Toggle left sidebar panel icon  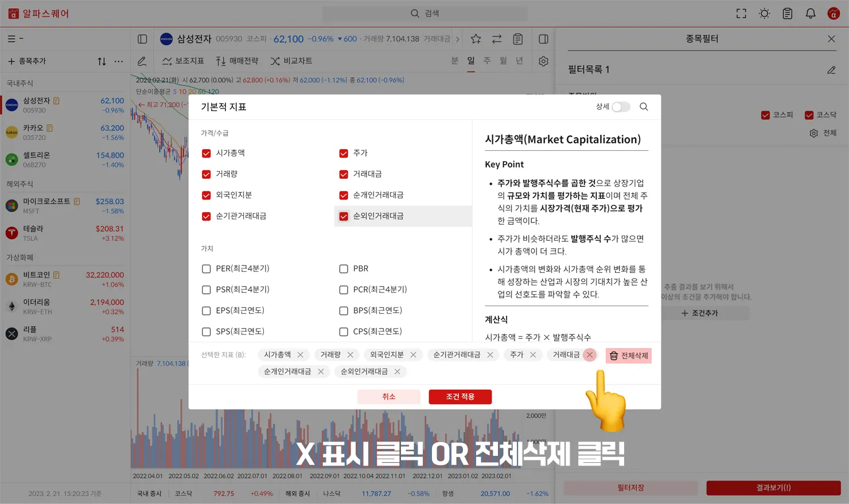[142, 39]
